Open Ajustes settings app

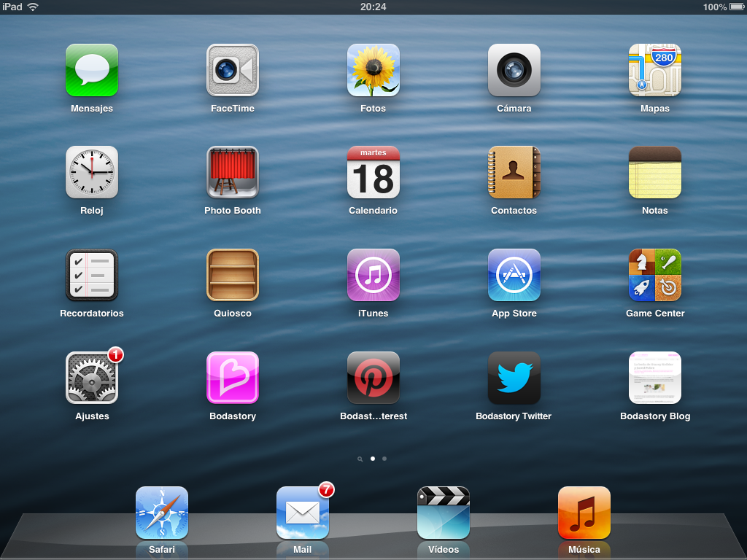tap(91, 378)
